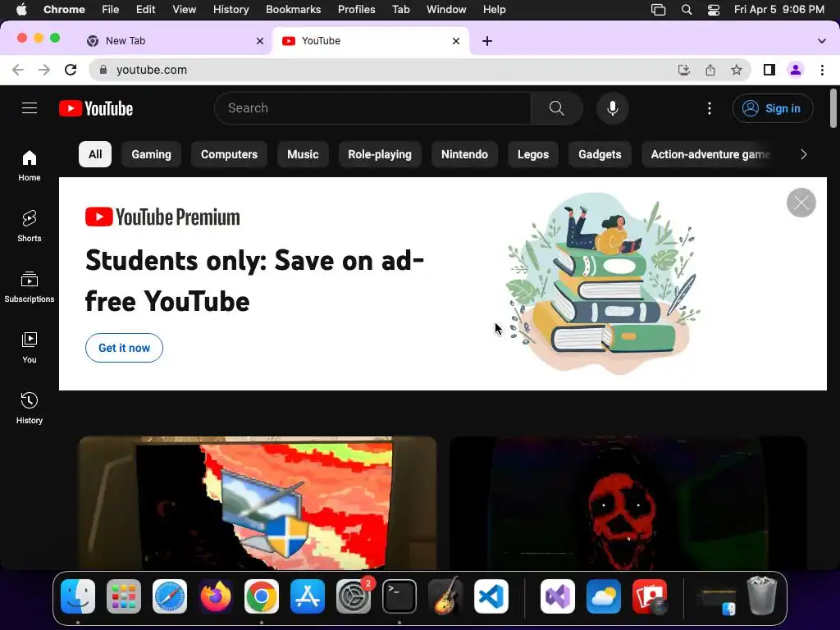Select the Legos filter chip

click(533, 154)
